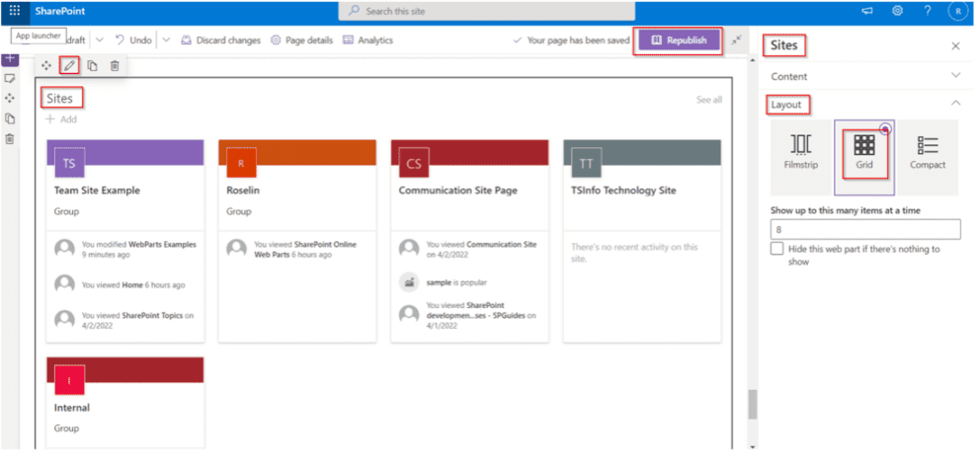Click the Sites web part title
The width and height of the screenshot is (980, 462).
tap(60, 98)
